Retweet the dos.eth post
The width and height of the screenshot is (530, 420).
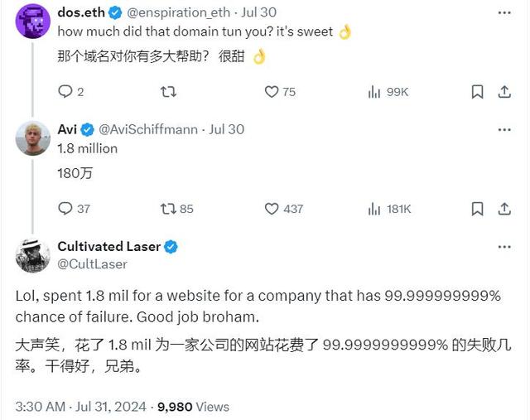pyautogui.click(x=168, y=92)
